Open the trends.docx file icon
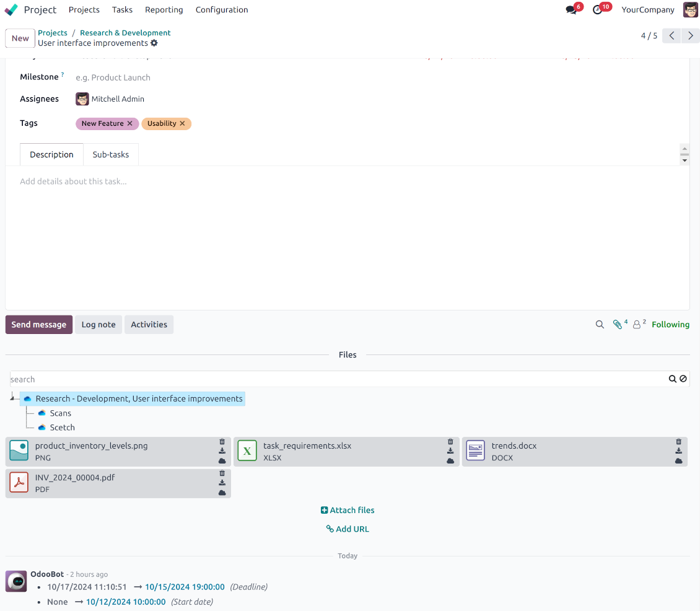Image resolution: width=700 pixels, height=611 pixels. click(x=476, y=451)
